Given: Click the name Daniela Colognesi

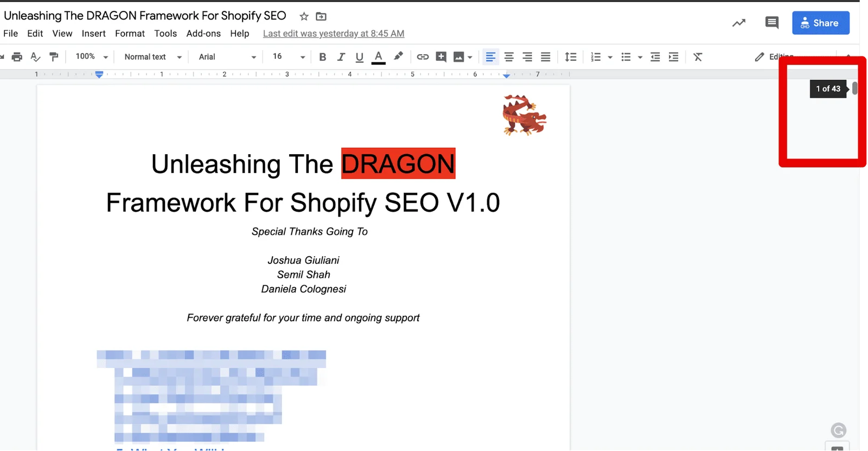Looking at the screenshot, I should pos(303,289).
